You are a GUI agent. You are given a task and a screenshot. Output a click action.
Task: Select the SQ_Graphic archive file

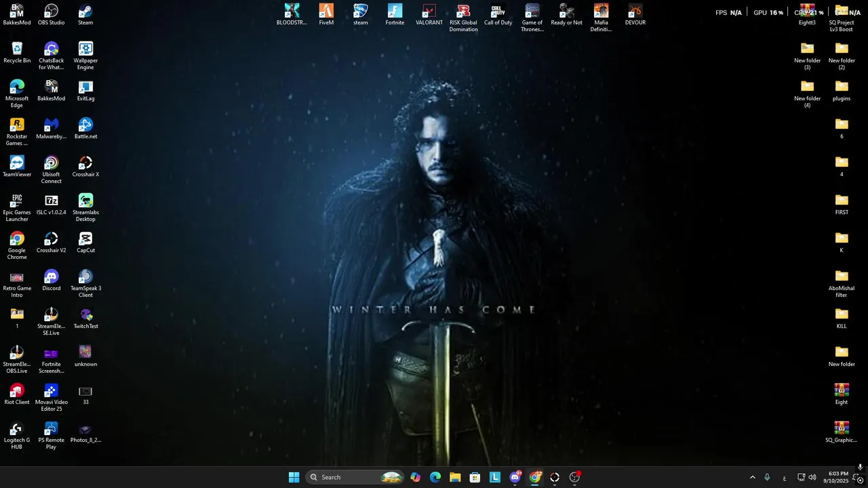pyautogui.click(x=842, y=432)
